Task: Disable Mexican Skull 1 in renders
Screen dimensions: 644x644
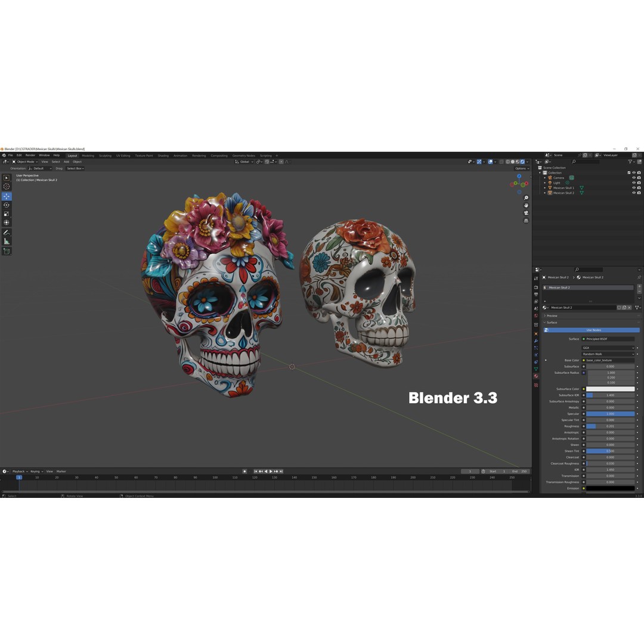Action: click(x=639, y=188)
